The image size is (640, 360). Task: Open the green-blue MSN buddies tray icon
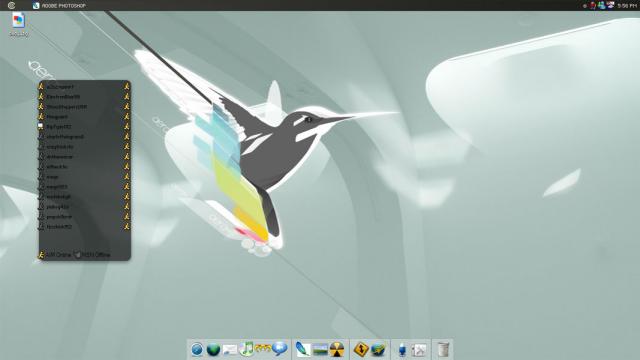tap(602, 5)
